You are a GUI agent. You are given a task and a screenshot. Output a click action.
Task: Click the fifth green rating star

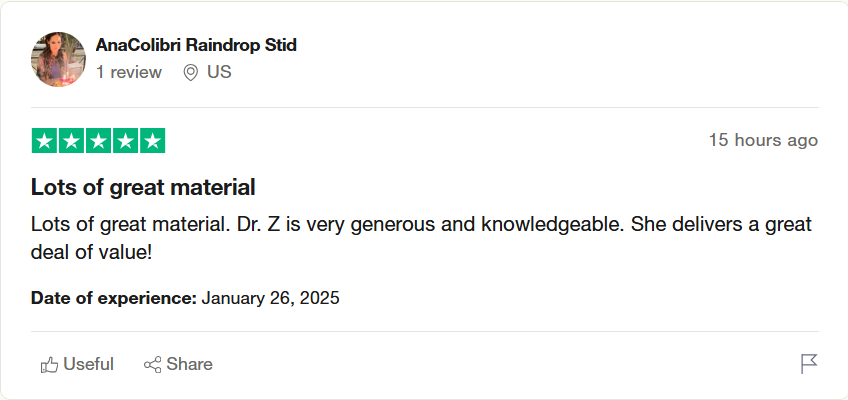(153, 141)
